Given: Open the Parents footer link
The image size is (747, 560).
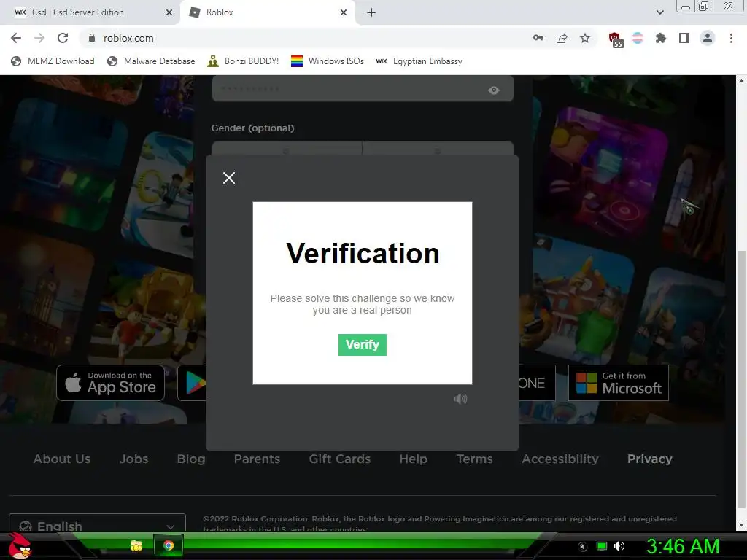Looking at the screenshot, I should pos(257,459).
